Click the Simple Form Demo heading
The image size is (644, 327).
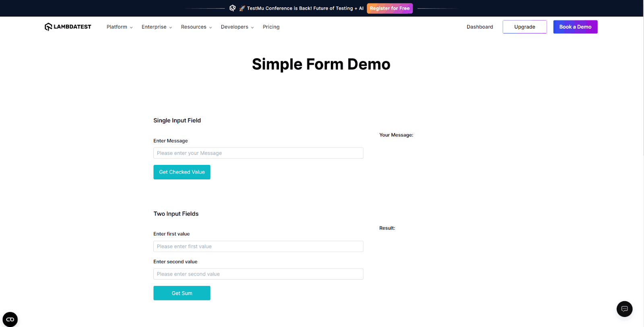[321, 64]
